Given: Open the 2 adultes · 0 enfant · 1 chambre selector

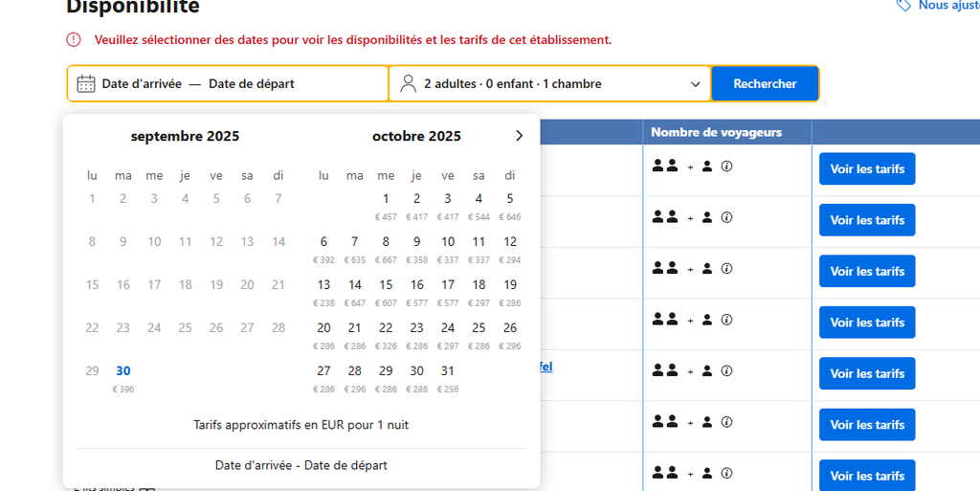Looking at the screenshot, I should (x=549, y=83).
